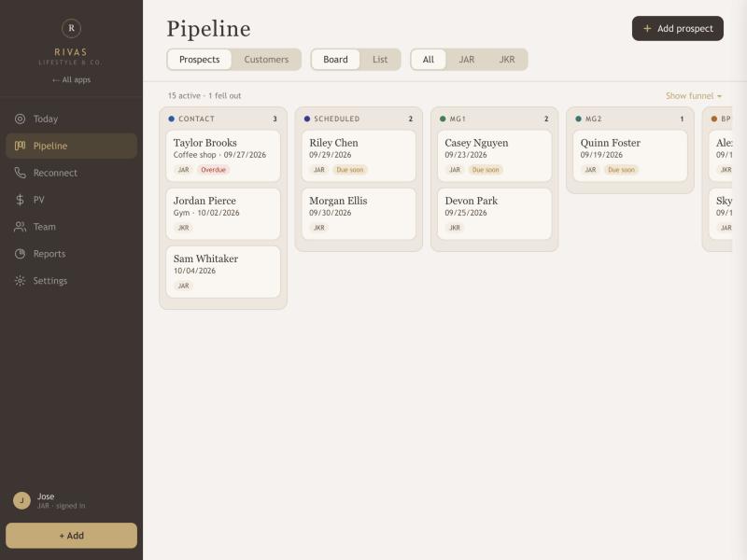Image resolution: width=747 pixels, height=560 pixels.
Task: Click the Rivas R logo emblem
Action: pyautogui.click(x=71, y=28)
